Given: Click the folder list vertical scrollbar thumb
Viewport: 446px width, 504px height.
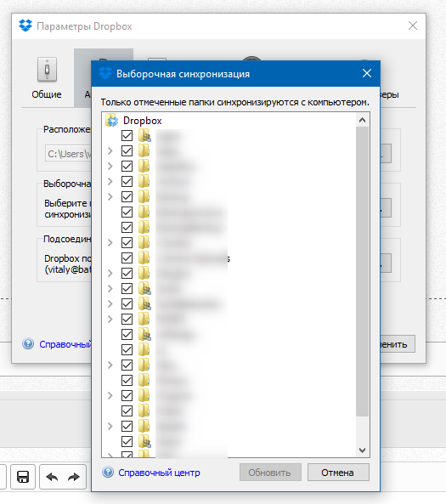Looking at the screenshot, I should [x=362, y=271].
